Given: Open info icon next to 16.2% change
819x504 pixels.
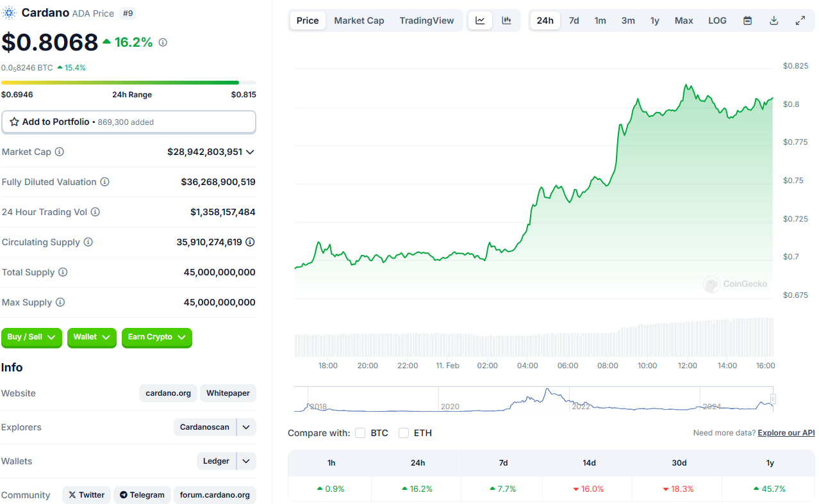Looking at the screenshot, I should pos(163,42).
